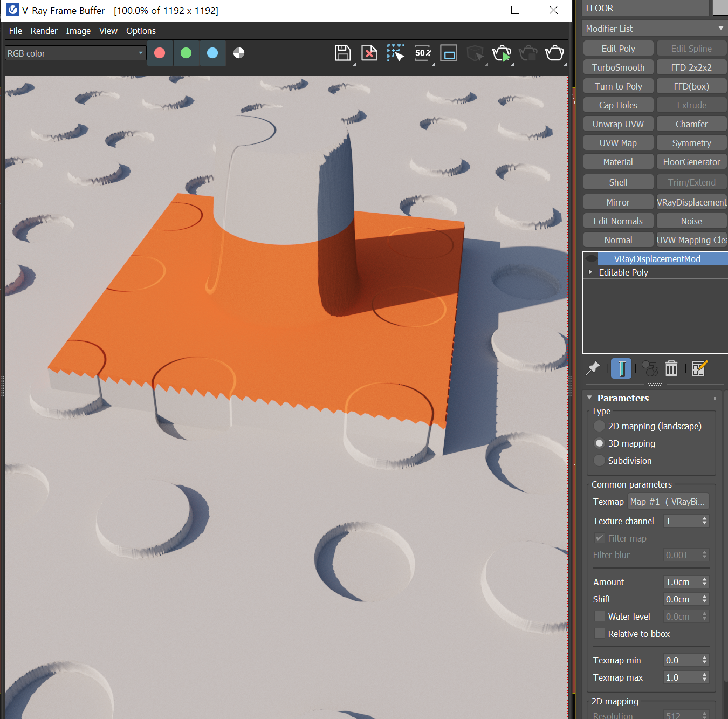Toggle the Pin Stack icon
The width and height of the screenshot is (728, 719).
click(x=593, y=368)
